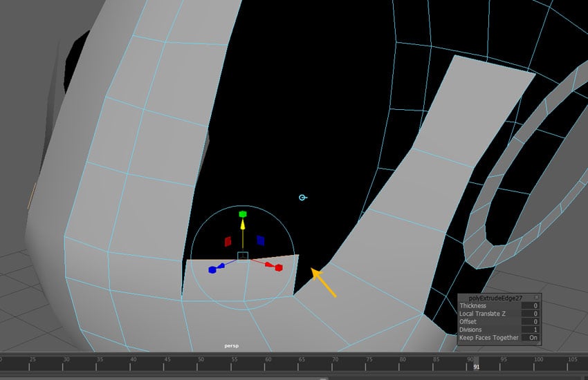
Task: Jump to frame 55 on timeline
Action: [235, 359]
